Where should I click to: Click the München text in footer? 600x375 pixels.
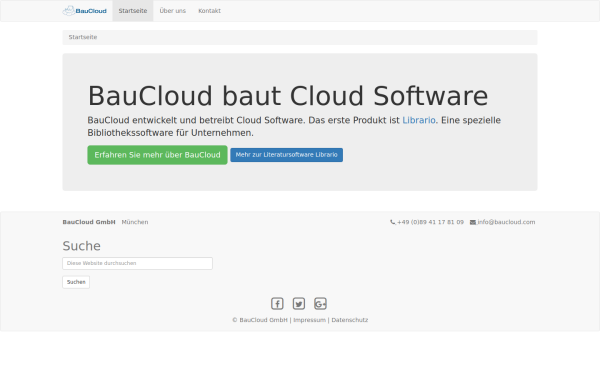(x=135, y=222)
